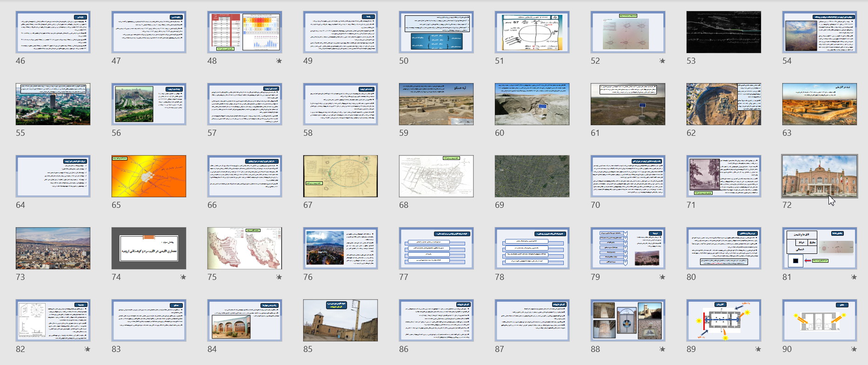Pick slide 85 showing the brick tower
The height and width of the screenshot is (365, 868).
340,320
